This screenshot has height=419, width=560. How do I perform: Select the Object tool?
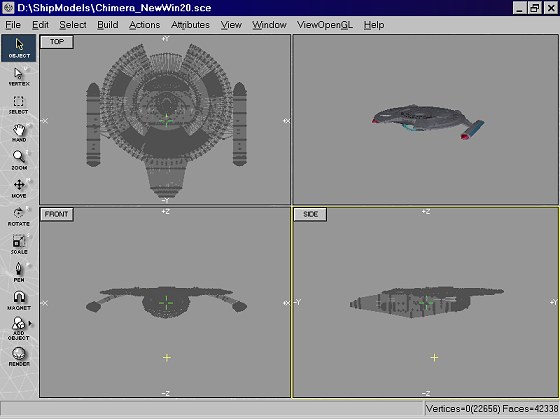19,48
